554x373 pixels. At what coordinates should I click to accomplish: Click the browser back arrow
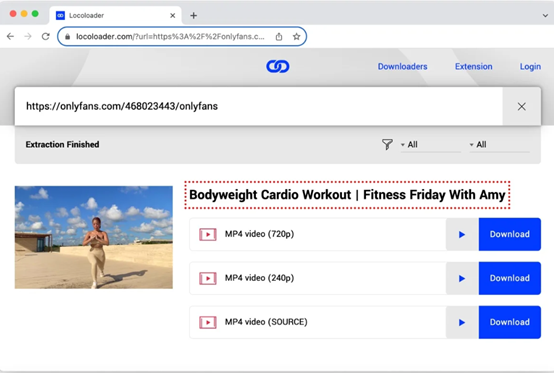(10, 36)
